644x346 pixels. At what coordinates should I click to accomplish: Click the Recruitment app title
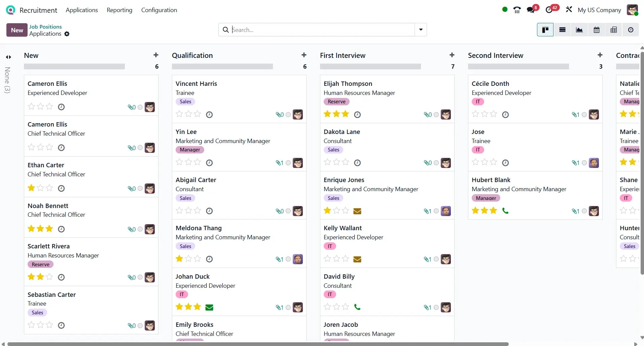click(x=38, y=10)
